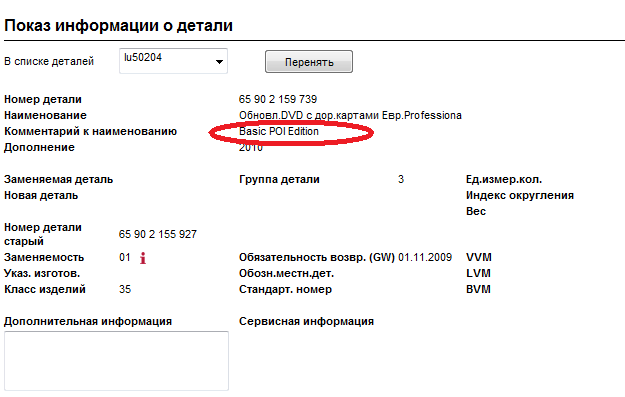Click the Группа детали label

click(279, 179)
